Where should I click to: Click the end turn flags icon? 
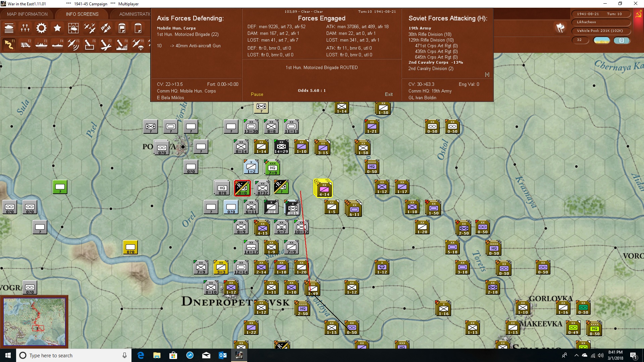pyautogui.click(x=560, y=28)
